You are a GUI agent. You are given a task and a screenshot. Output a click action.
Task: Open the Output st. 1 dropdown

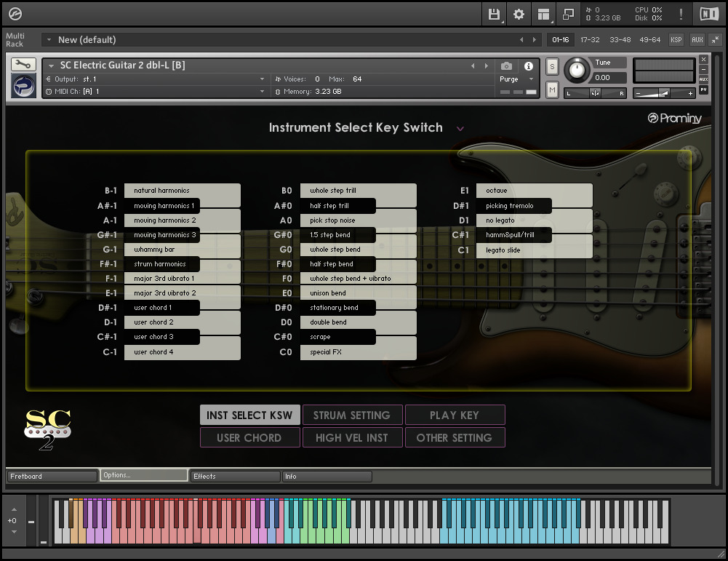(x=155, y=79)
